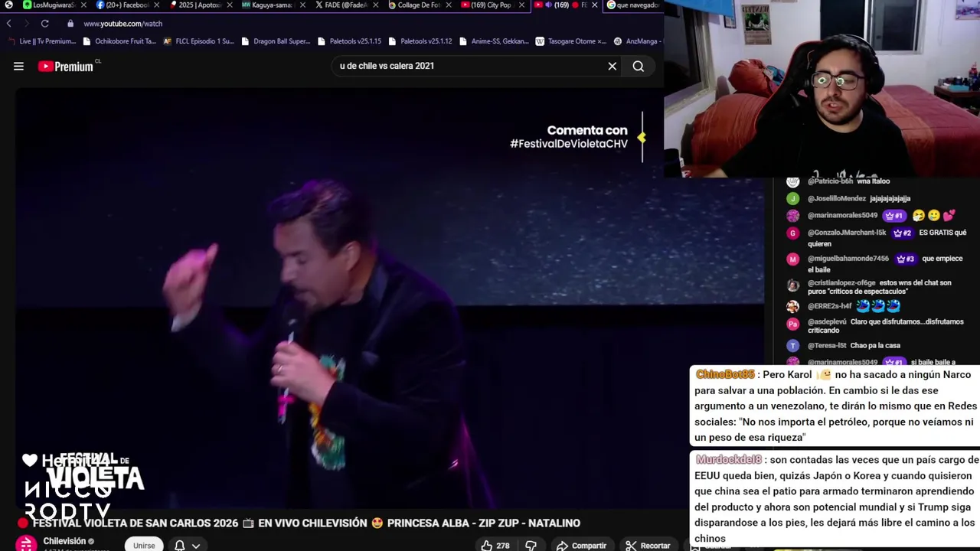The height and width of the screenshot is (551, 980).
Task: Click the #2 crown badge on GonzaloJMarchant
Action: tap(903, 233)
